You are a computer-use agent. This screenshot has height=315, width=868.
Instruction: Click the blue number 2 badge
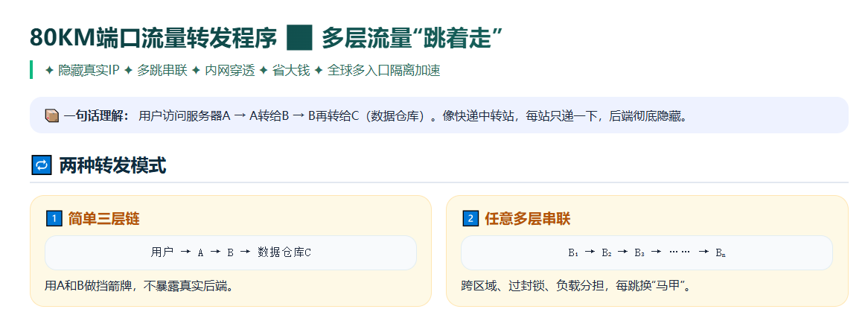pos(470,219)
